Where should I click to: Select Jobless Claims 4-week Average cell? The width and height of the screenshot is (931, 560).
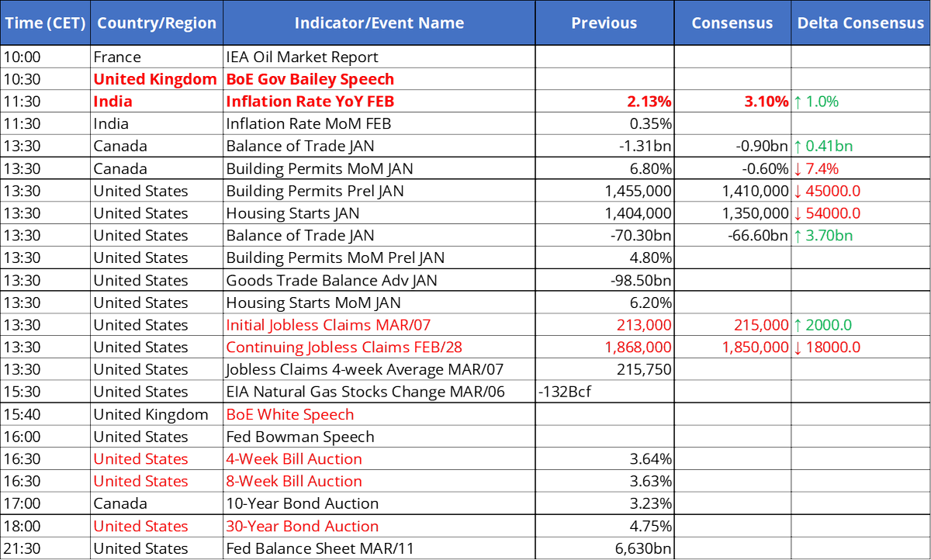click(379, 370)
